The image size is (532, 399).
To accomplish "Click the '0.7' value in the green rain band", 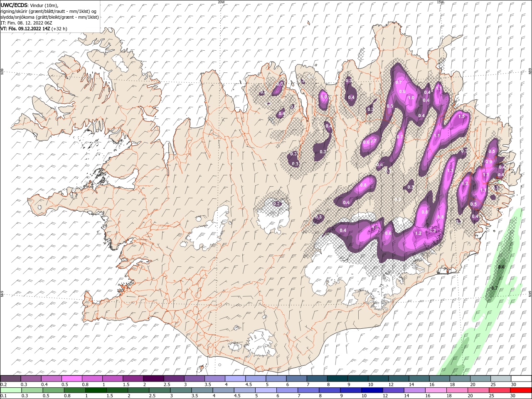I will [495, 288].
